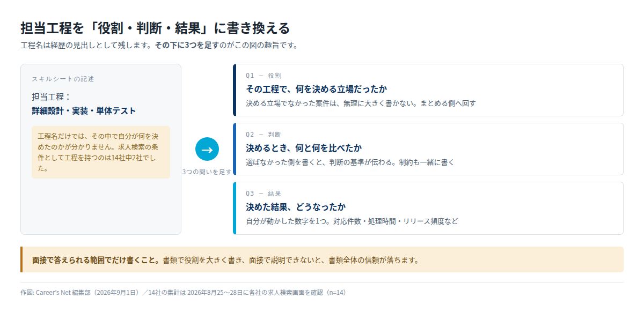Click the blue circular arrow icon
Screen dimensions: 644x312
point(207,149)
